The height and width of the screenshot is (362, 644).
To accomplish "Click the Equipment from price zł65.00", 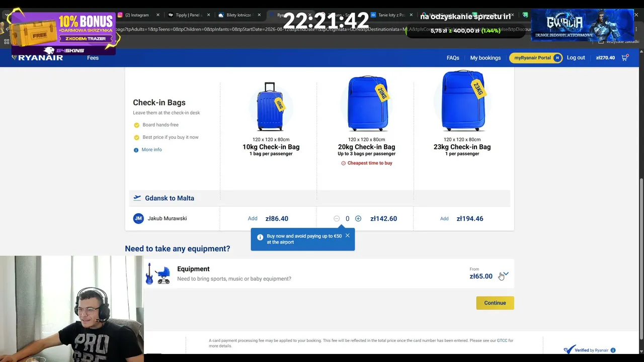I will pos(481,276).
